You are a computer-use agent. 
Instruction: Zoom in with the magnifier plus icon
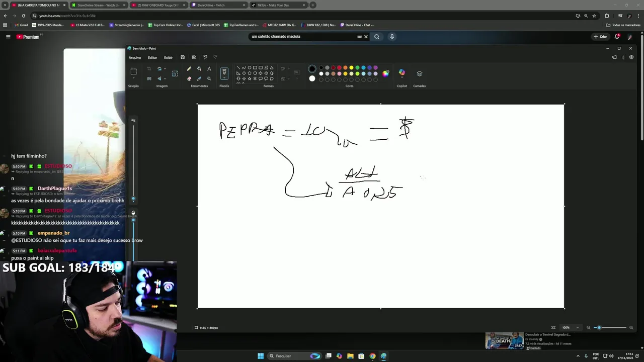[x=631, y=328]
